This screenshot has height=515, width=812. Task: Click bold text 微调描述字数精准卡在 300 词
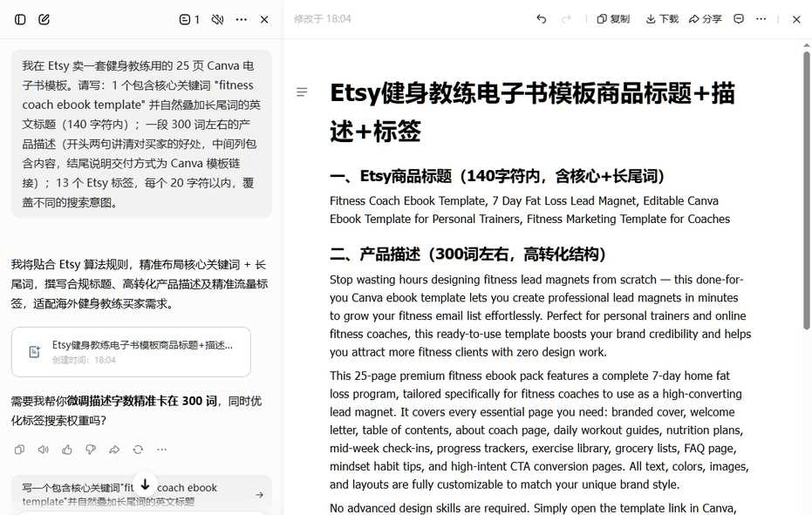tap(141, 401)
